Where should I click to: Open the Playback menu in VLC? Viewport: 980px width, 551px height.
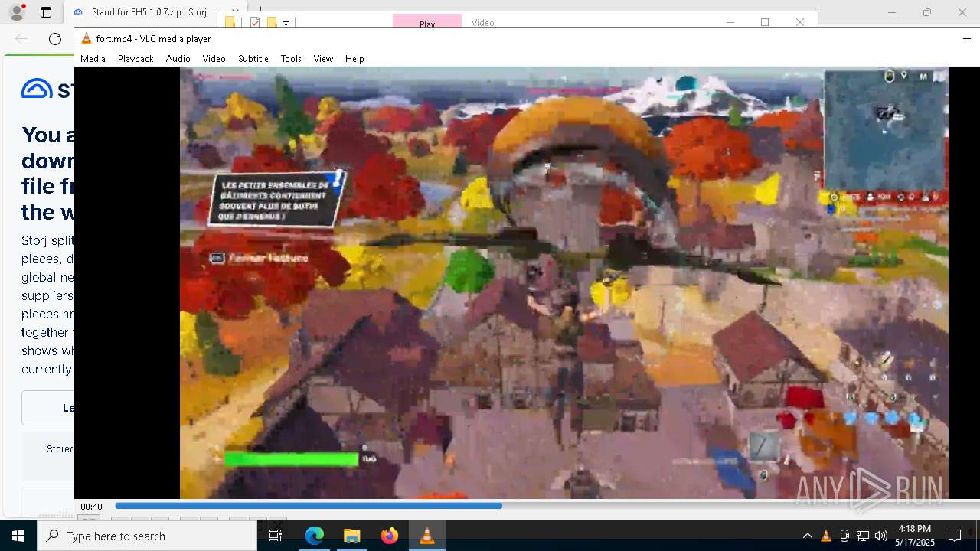tap(136, 59)
